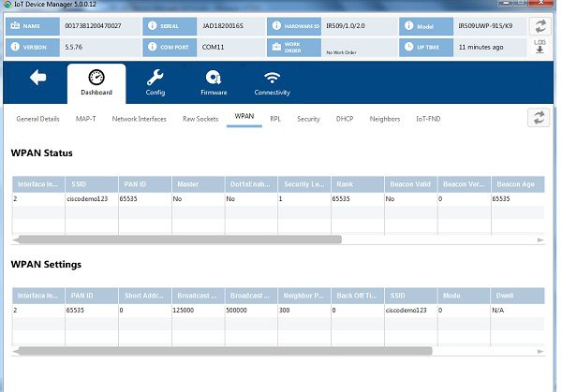Select the 500000 broadcast value cell

pyautogui.click(x=251, y=310)
